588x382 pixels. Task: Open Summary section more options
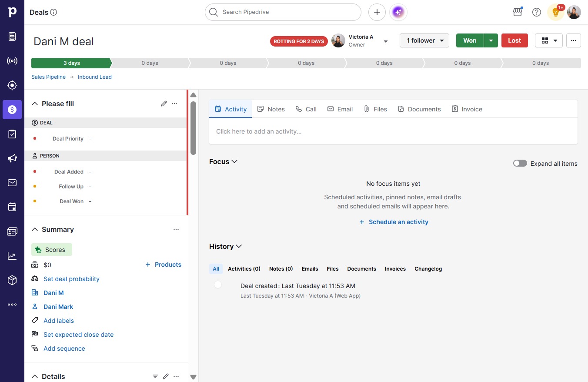(x=176, y=229)
